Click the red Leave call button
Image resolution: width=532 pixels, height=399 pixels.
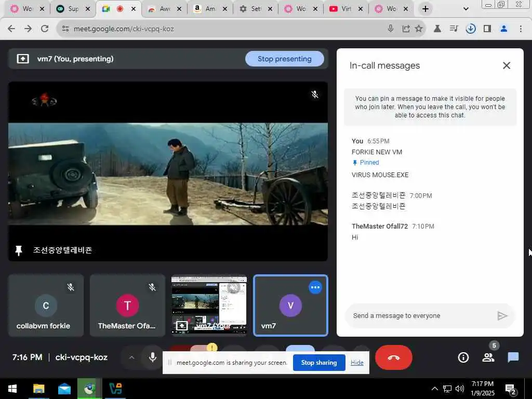(394, 357)
